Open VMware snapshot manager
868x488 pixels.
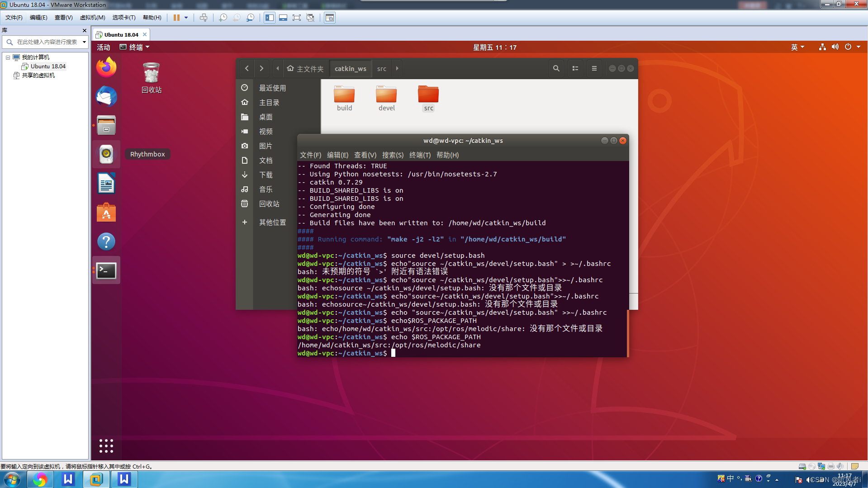[250, 18]
